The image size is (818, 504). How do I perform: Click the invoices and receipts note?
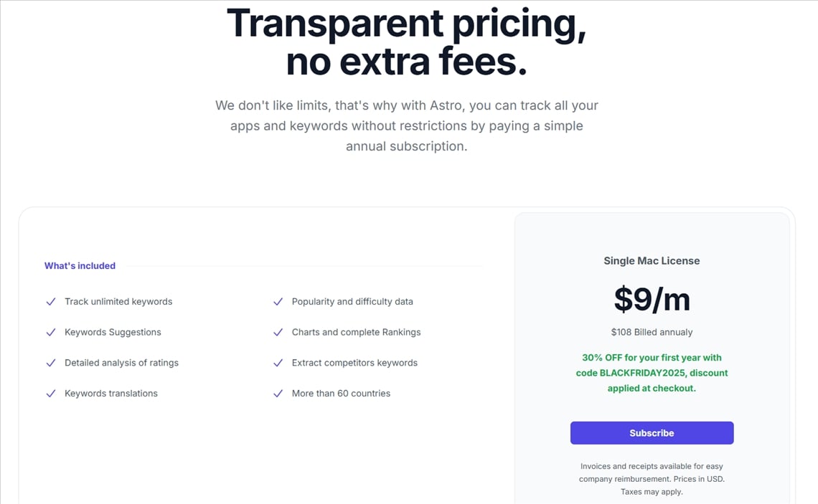click(x=652, y=479)
